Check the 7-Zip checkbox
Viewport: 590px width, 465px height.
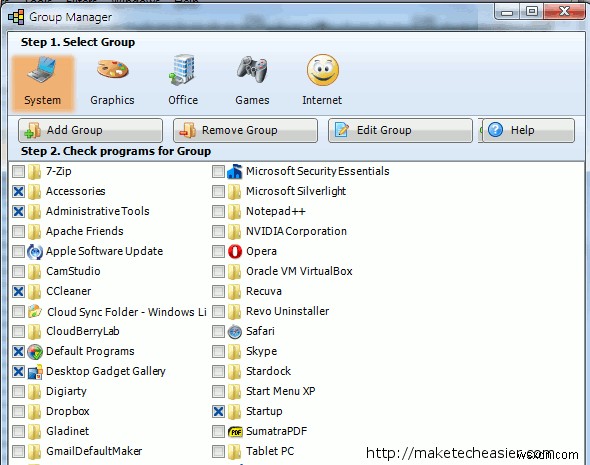click(18, 172)
